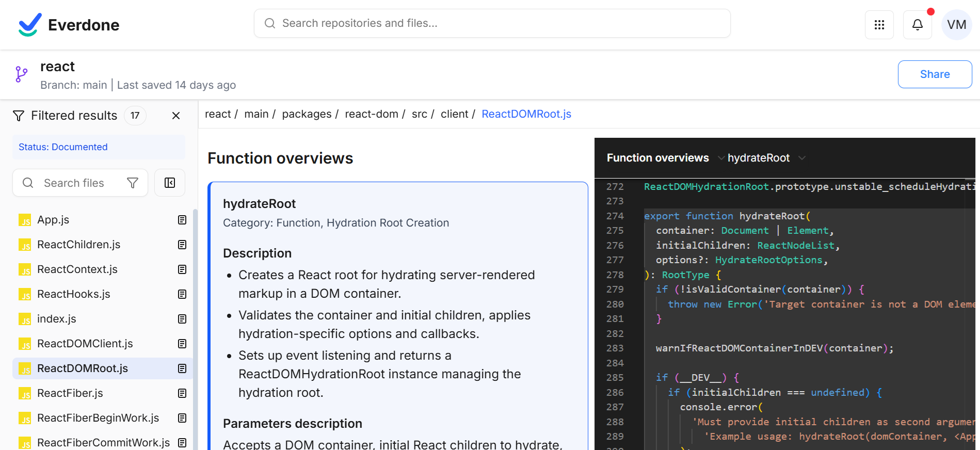Click code line number 274

[x=615, y=216]
